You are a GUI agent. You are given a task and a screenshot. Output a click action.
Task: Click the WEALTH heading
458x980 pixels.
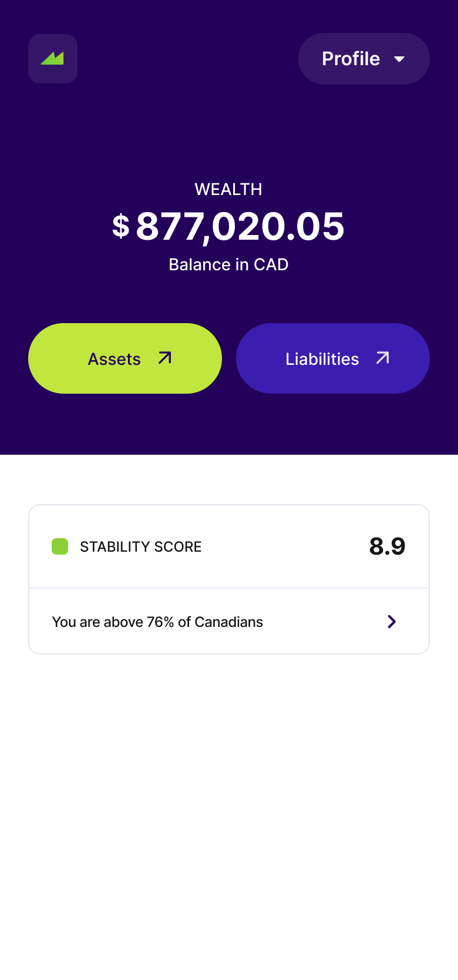[x=228, y=189]
